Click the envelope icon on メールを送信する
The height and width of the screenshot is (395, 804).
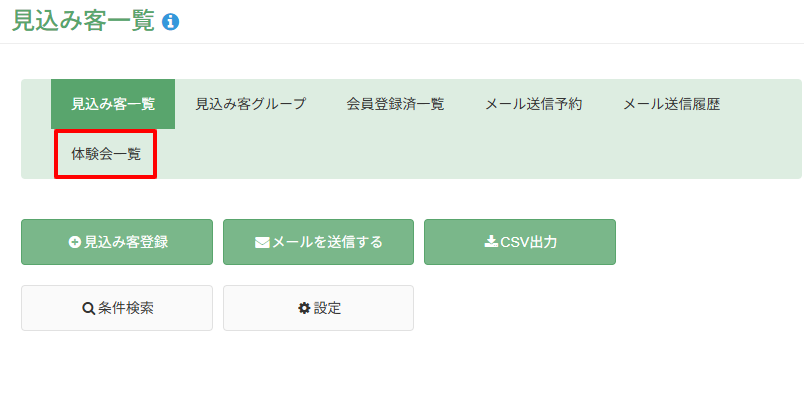(262, 242)
